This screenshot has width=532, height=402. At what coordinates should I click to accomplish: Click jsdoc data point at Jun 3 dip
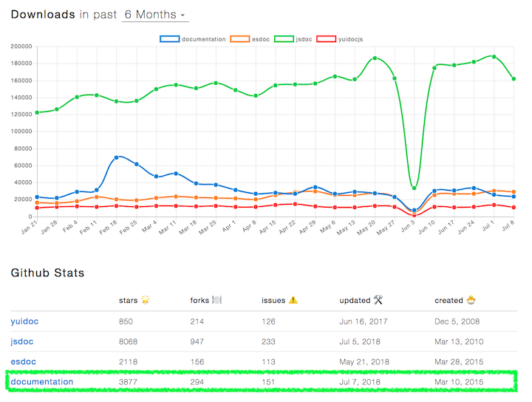(415, 188)
